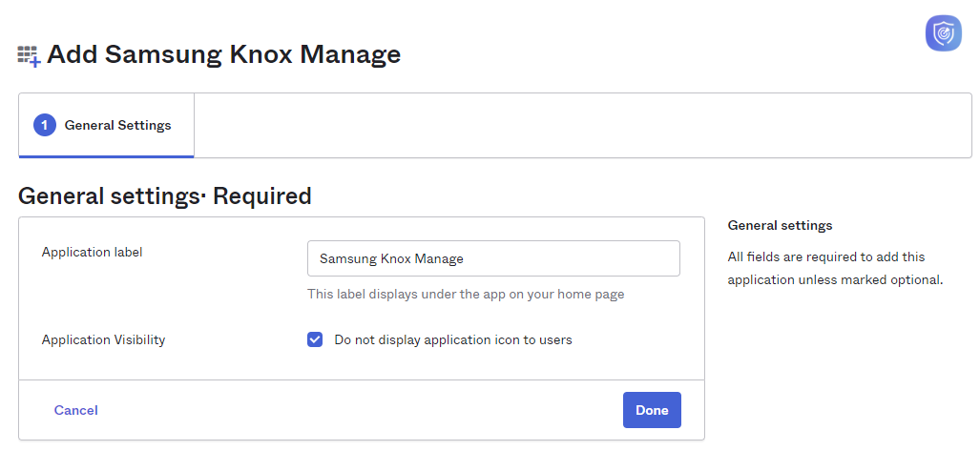Click the Done button
The width and height of the screenshot is (980, 451).
pos(652,410)
